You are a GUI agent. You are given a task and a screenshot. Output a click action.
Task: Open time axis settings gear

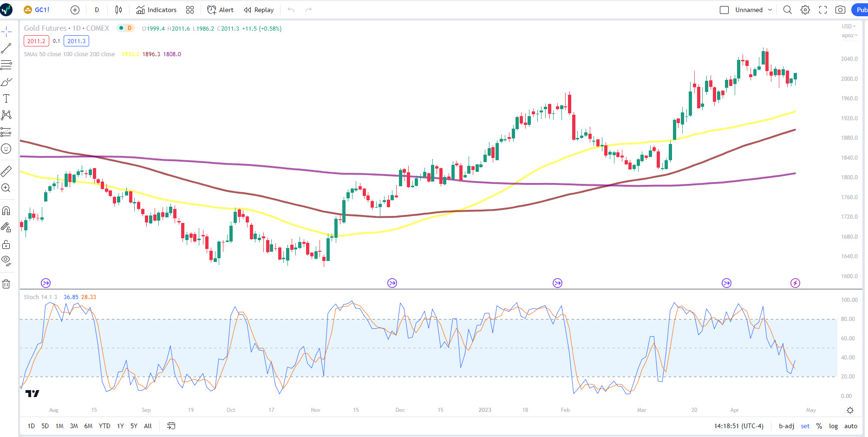[x=850, y=410]
